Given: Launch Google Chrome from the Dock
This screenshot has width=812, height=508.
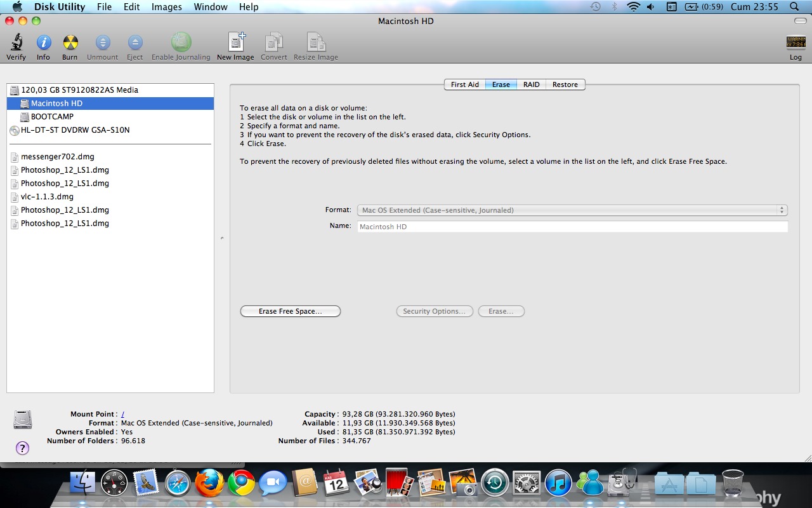Looking at the screenshot, I should point(241,484).
